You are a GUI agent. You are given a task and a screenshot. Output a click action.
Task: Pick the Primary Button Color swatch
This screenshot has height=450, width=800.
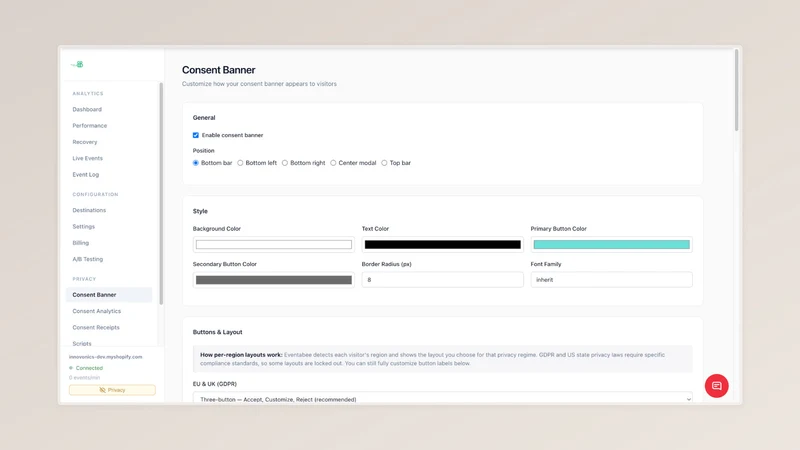[611, 244]
